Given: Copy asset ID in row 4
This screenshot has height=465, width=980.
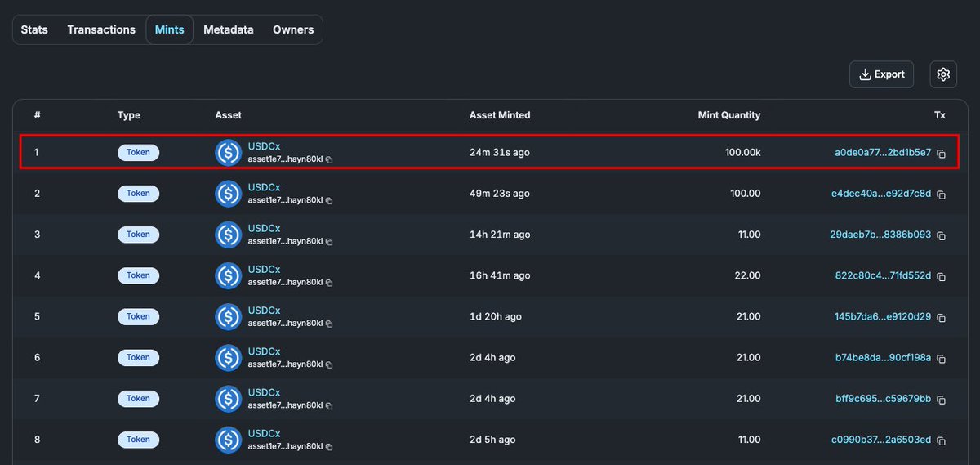Looking at the screenshot, I should [329, 283].
